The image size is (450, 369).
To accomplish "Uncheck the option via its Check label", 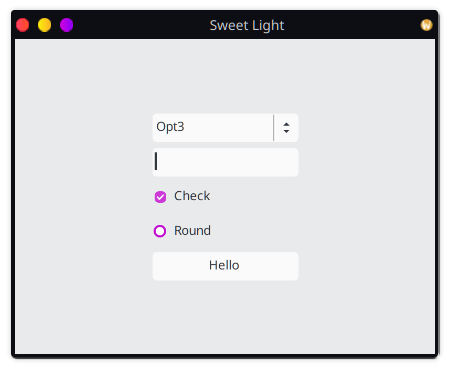I will click(192, 196).
